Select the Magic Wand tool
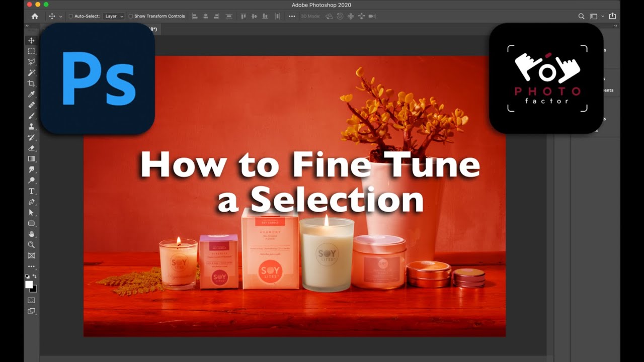 click(x=31, y=73)
